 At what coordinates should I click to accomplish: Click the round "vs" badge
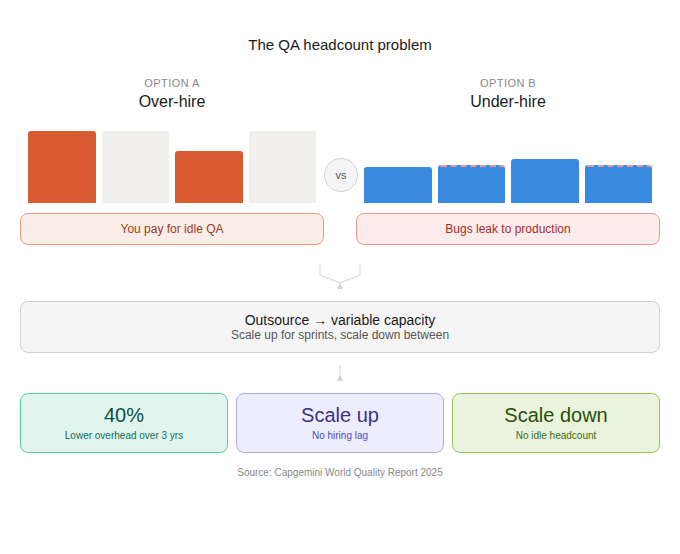[340, 176]
